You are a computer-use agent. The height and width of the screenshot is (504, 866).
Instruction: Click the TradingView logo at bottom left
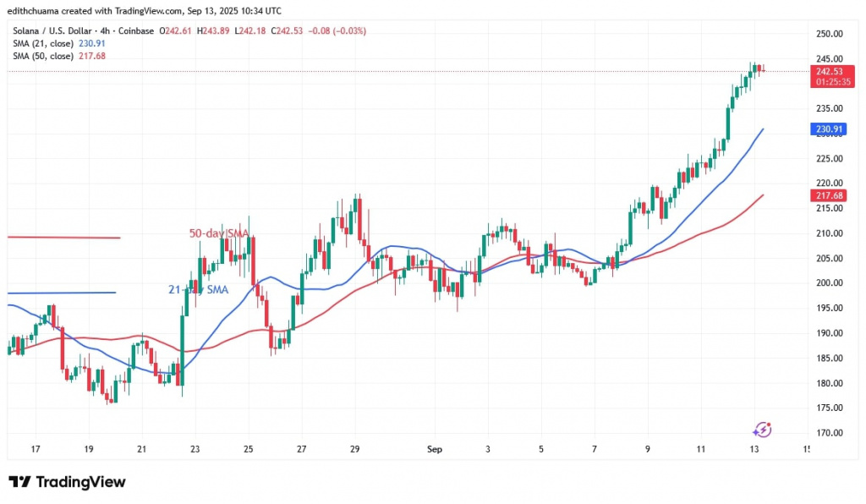point(68,482)
